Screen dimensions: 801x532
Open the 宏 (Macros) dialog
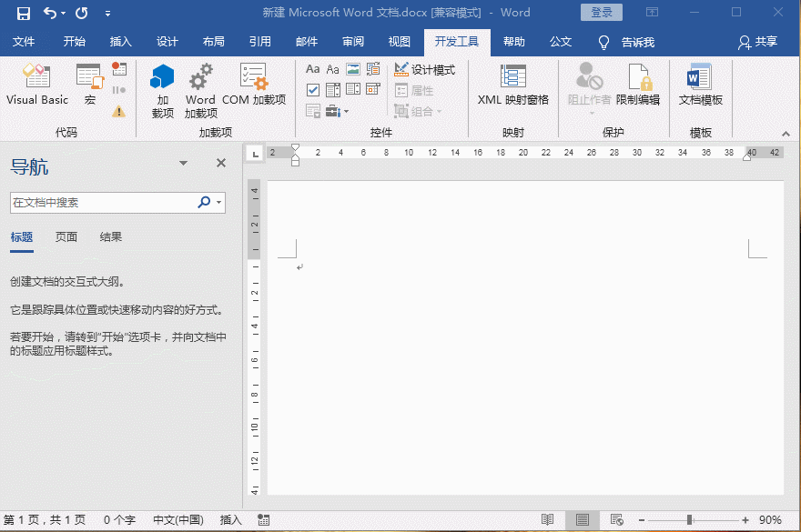click(90, 85)
